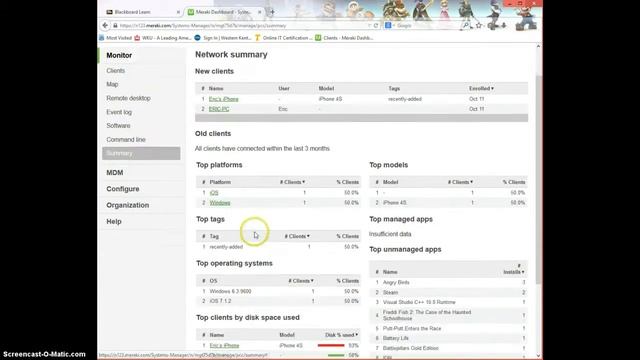Click the padlock site identity icon
Viewport: 640px width, 360px height.
(x=116, y=25)
